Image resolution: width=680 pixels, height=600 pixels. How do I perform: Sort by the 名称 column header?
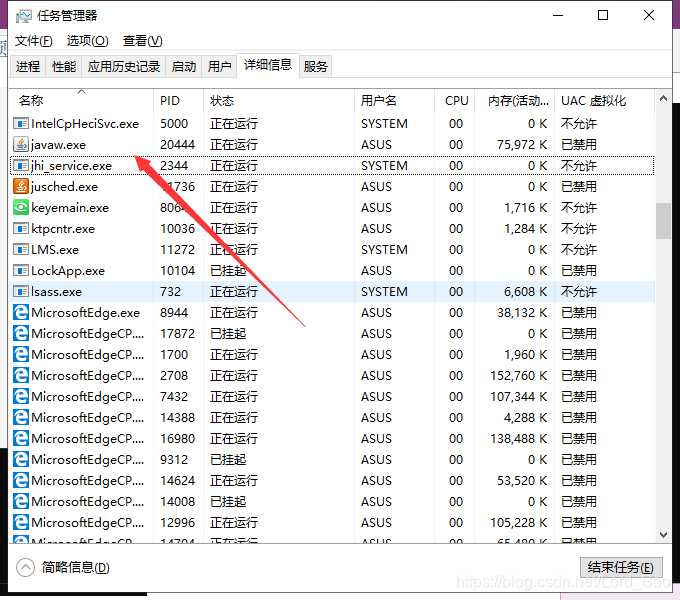[x=82, y=101]
